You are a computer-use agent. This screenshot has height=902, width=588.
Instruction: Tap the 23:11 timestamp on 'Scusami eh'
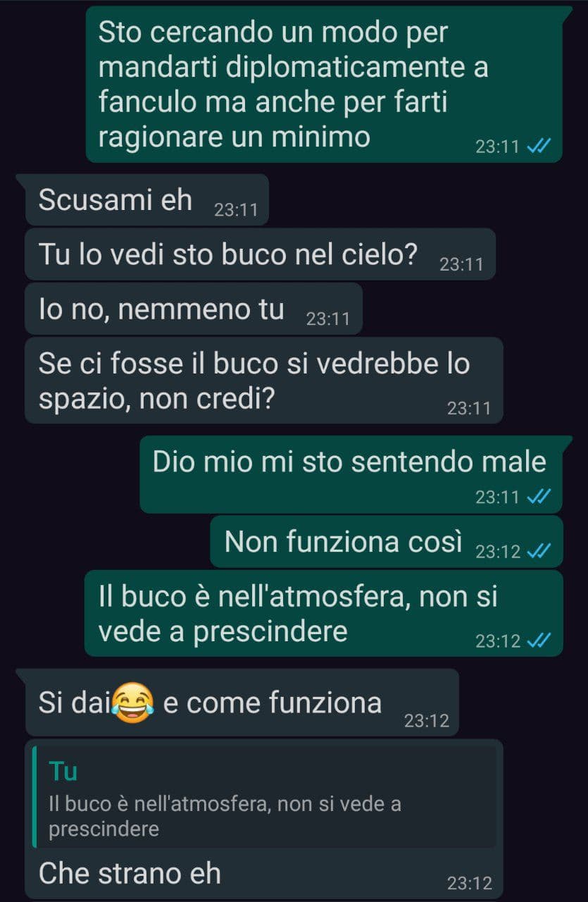point(236,210)
